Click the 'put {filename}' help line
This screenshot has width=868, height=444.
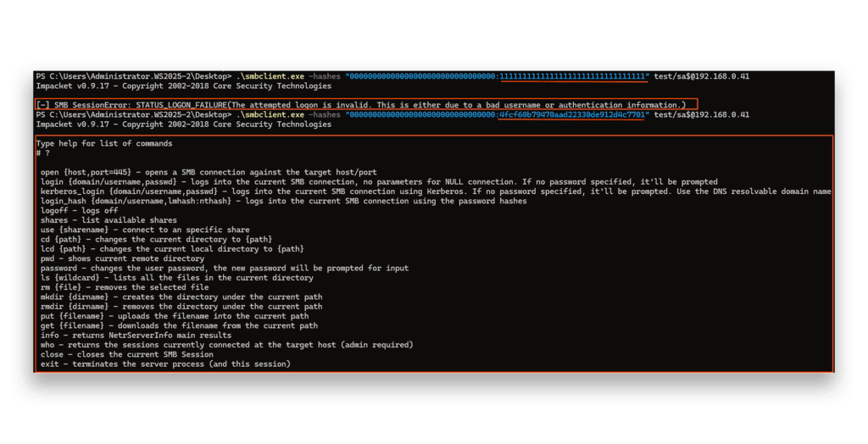click(175, 316)
